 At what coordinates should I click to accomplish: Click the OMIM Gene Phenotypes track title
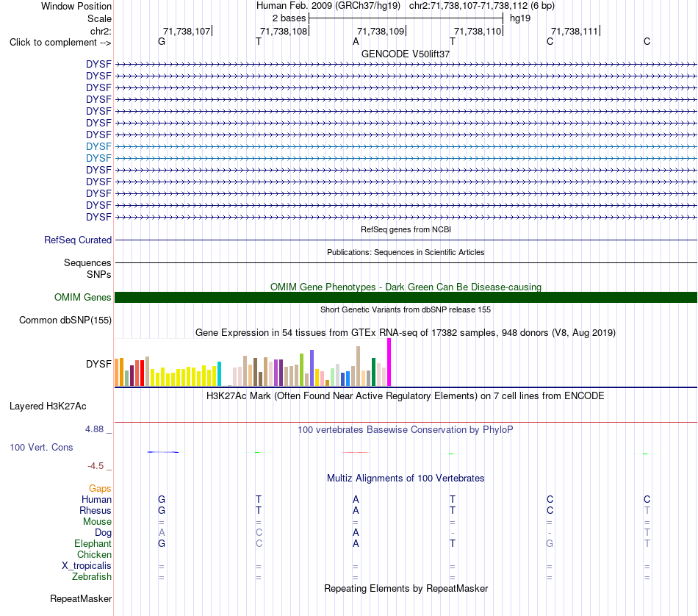point(406,287)
